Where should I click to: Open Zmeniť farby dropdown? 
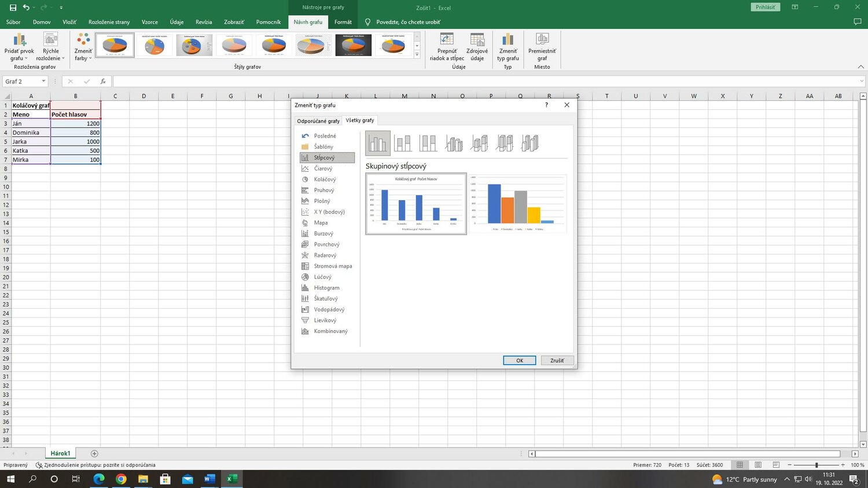(x=83, y=47)
